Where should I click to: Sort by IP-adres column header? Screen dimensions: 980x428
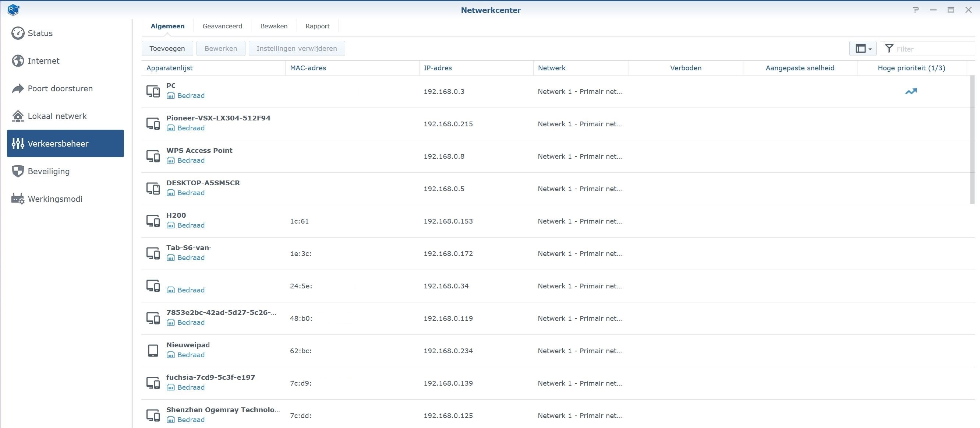coord(476,68)
